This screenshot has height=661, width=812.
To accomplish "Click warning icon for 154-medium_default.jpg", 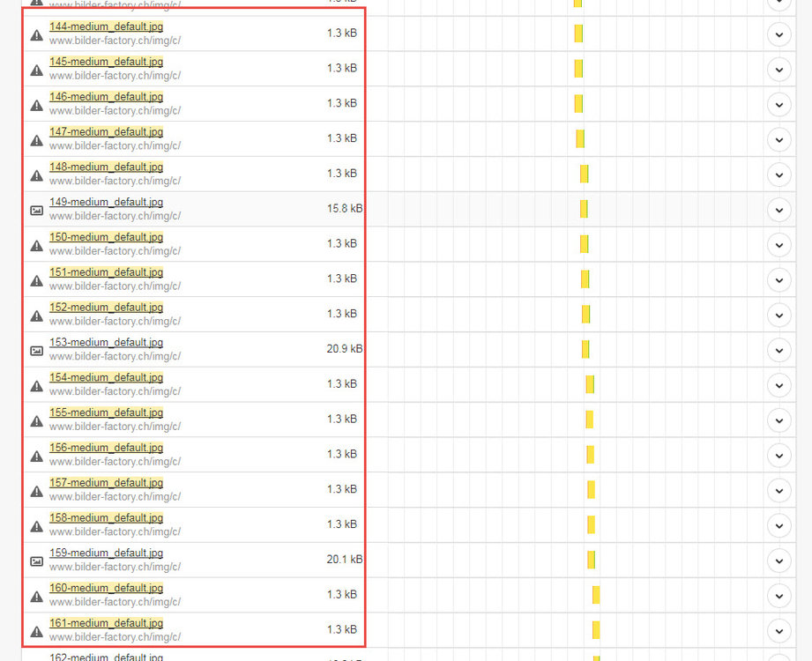I will pos(36,386).
